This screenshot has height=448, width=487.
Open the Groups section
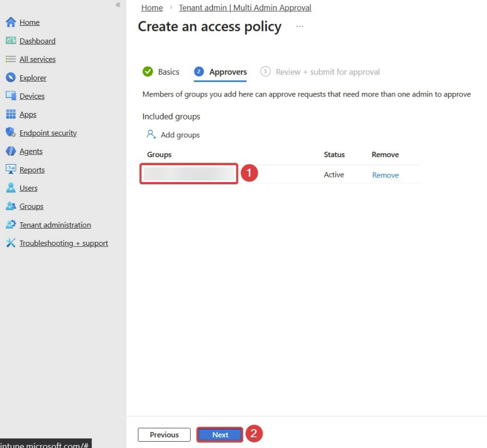(30, 206)
